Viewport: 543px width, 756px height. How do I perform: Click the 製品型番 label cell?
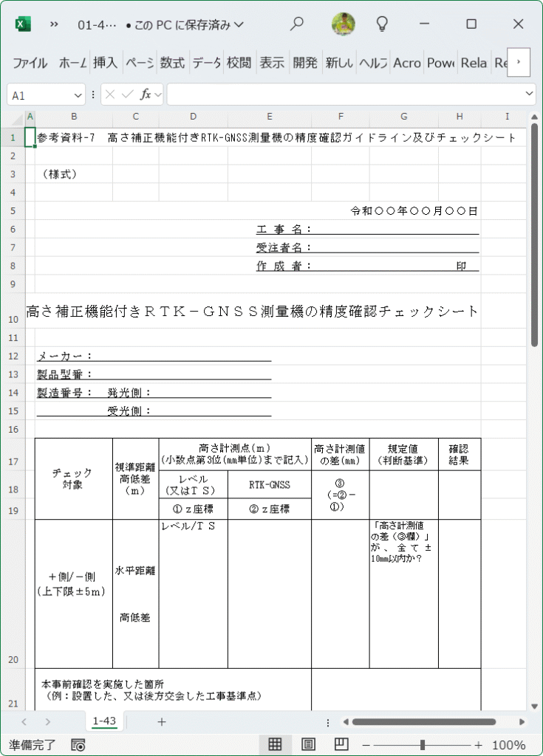click(x=64, y=374)
